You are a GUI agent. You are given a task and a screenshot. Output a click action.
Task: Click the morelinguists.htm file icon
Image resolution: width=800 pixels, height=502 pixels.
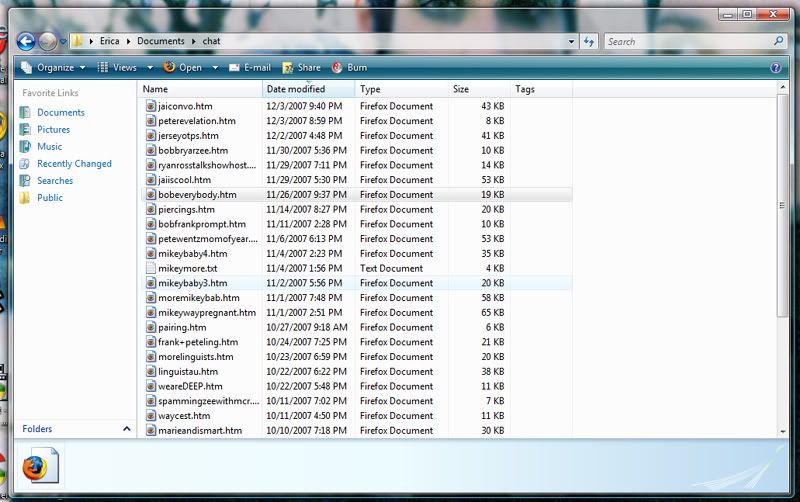(151, 357)
